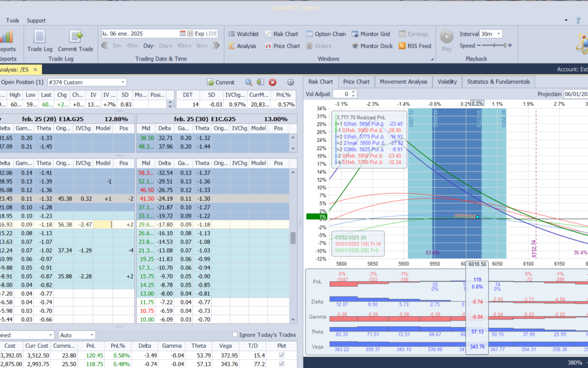Screen dimensions: 588x368
Task: Click the Projection date field
Action: point(575,94)
